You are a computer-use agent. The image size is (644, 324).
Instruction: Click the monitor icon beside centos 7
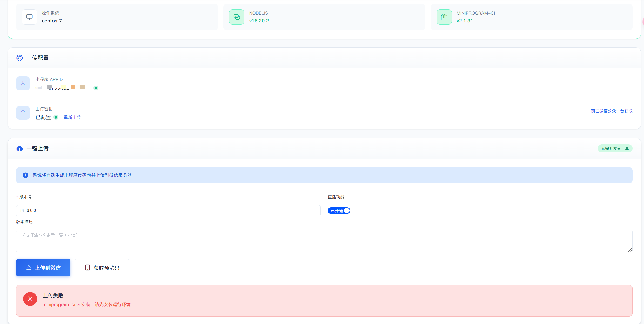29,17
